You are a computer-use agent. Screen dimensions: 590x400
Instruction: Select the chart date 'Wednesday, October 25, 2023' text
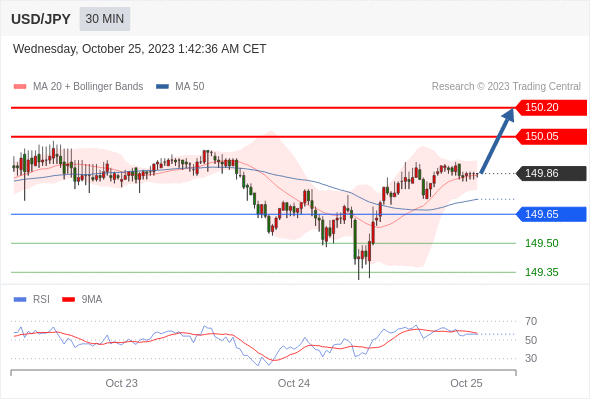coord(94,49)
